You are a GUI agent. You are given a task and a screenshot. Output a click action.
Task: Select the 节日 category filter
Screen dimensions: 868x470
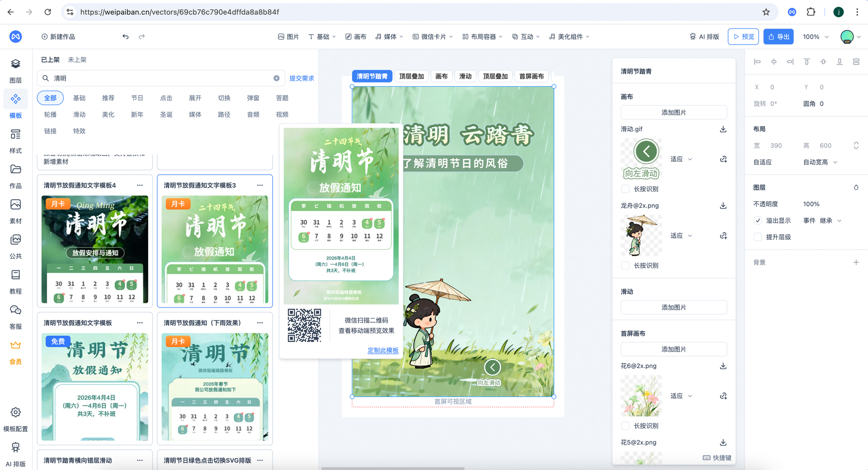pyautogui.click(x=137, y=98)
